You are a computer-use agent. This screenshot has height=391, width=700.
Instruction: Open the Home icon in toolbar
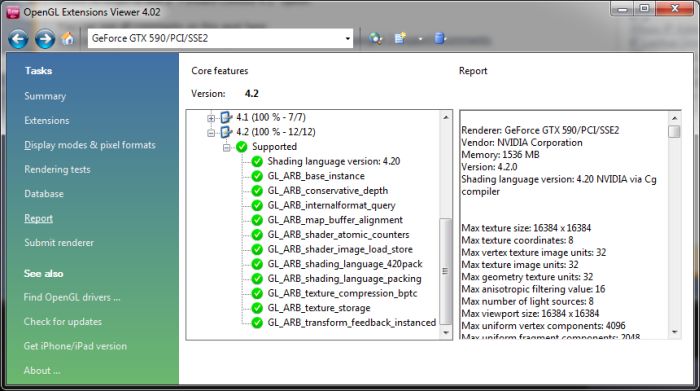coord(68,39)
